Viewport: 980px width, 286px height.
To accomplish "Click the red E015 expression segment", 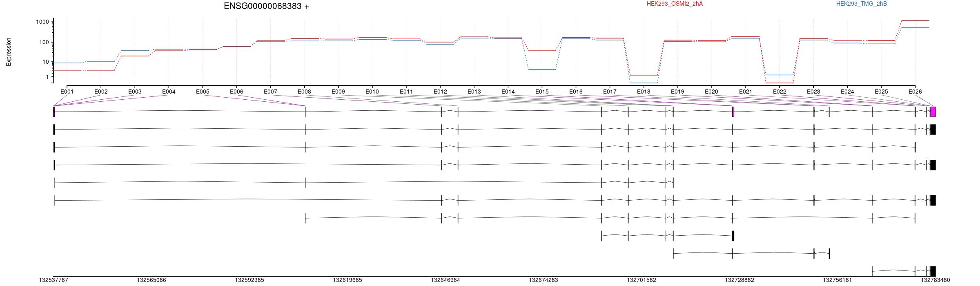I will 542,50.
